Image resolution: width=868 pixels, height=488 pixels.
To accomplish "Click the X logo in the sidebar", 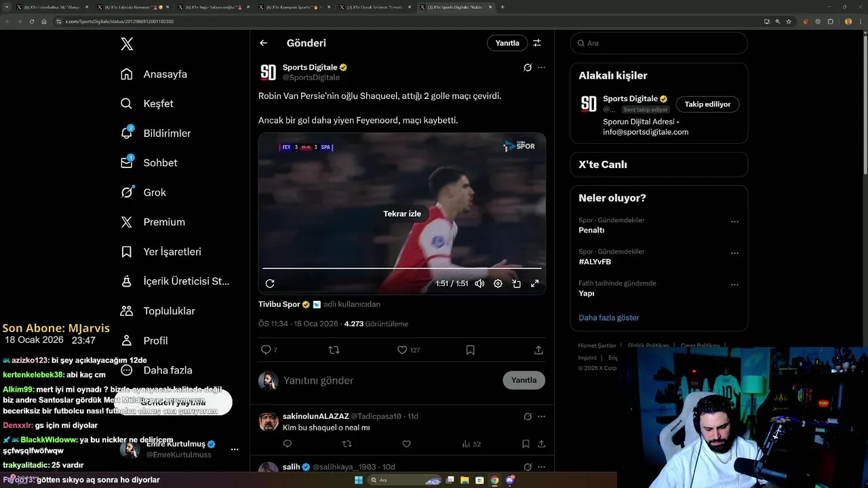I will click(x=127, y=44).
